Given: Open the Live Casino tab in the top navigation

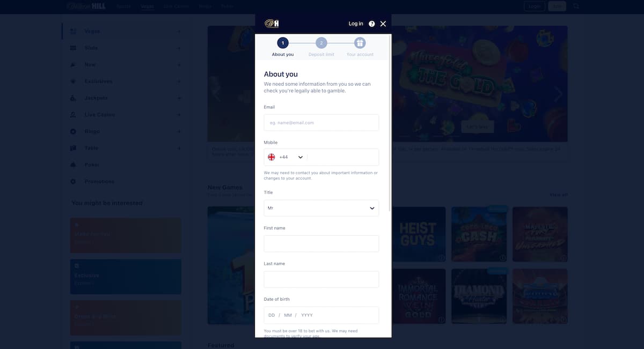Looking at the screenshot, I should coord(176,6).
